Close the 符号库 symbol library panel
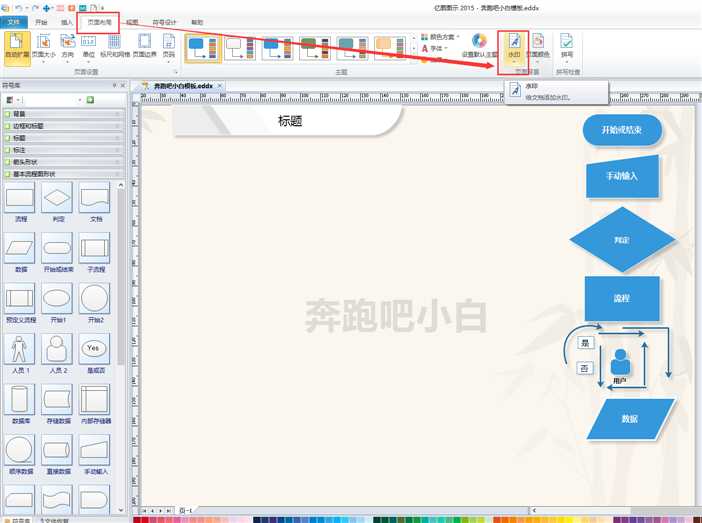 tap(123, 85)
